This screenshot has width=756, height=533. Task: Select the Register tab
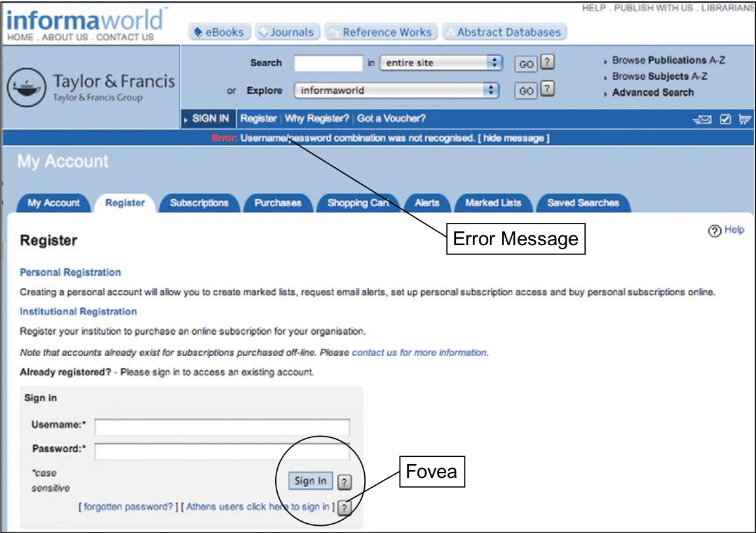pos(125,203)
